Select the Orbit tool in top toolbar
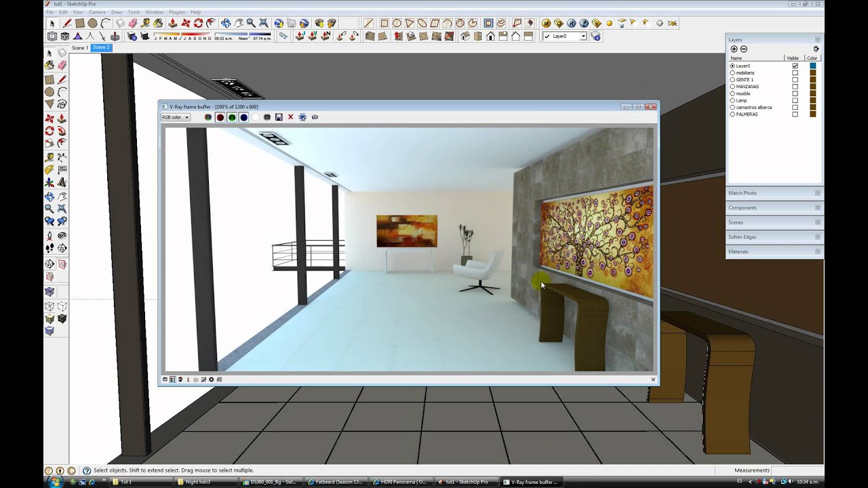 (x=226, y=23)
